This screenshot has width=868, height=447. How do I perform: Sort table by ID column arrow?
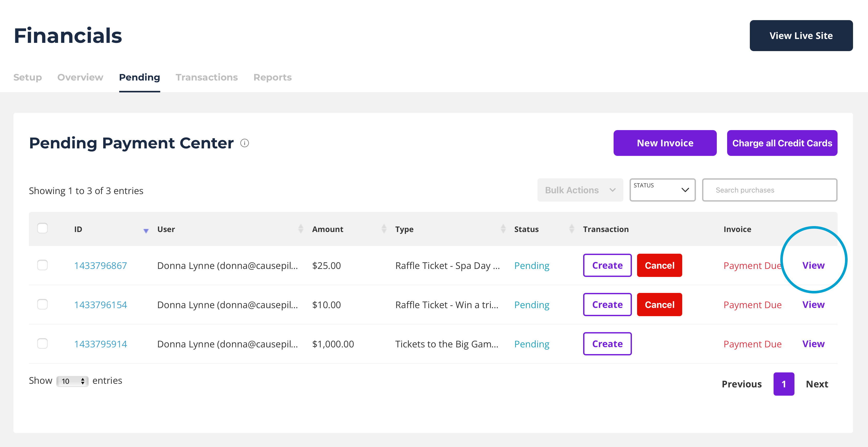[x=146, y=230]
